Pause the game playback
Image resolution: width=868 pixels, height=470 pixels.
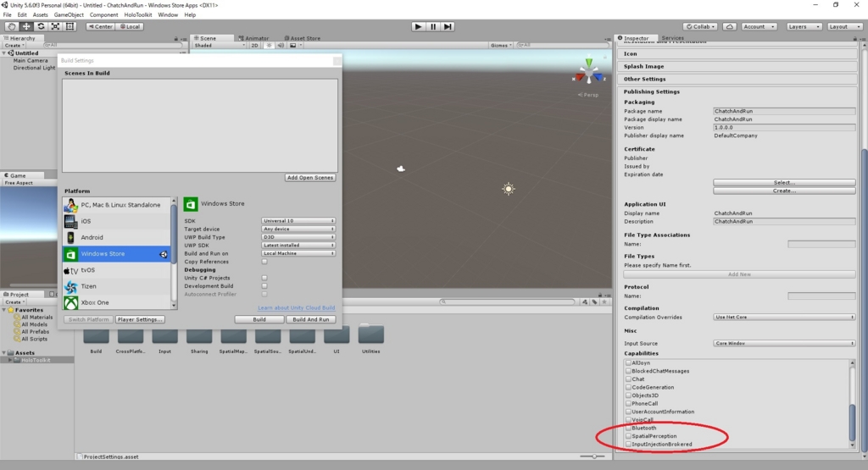coord(433,26)
